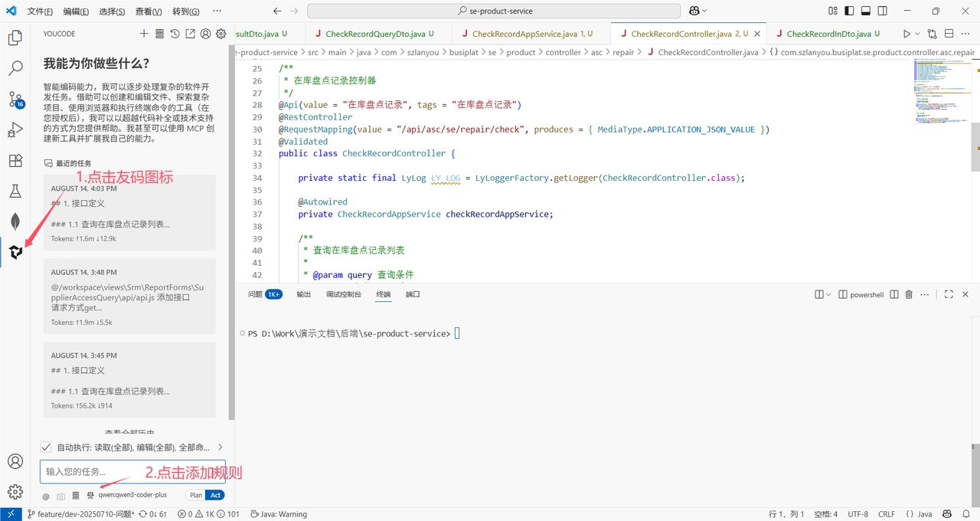
Task: Open the Selection menu (选择)
Action: pyautogui.click(x=112, y=11)
